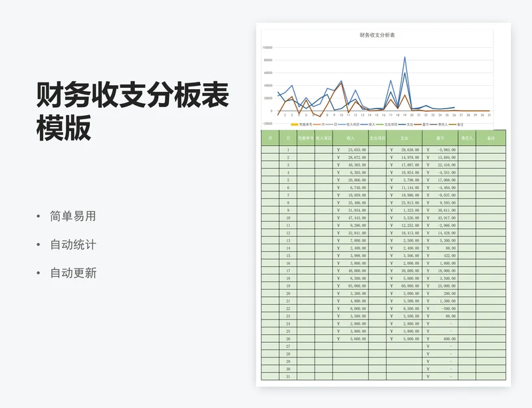Click the expense cell 17,887.00
The width and height of the screenshot is (532, 408).
click(x=404, y=165)
